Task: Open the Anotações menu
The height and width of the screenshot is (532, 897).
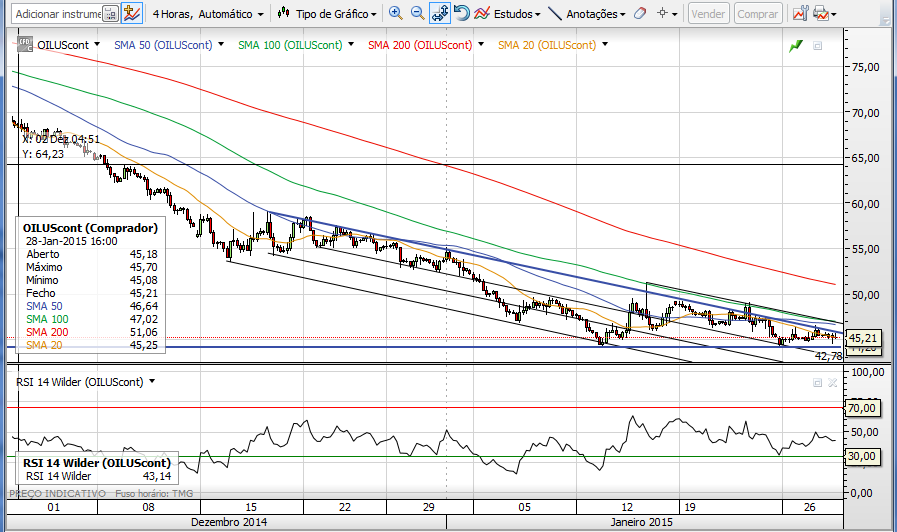Action: [588, 14]
